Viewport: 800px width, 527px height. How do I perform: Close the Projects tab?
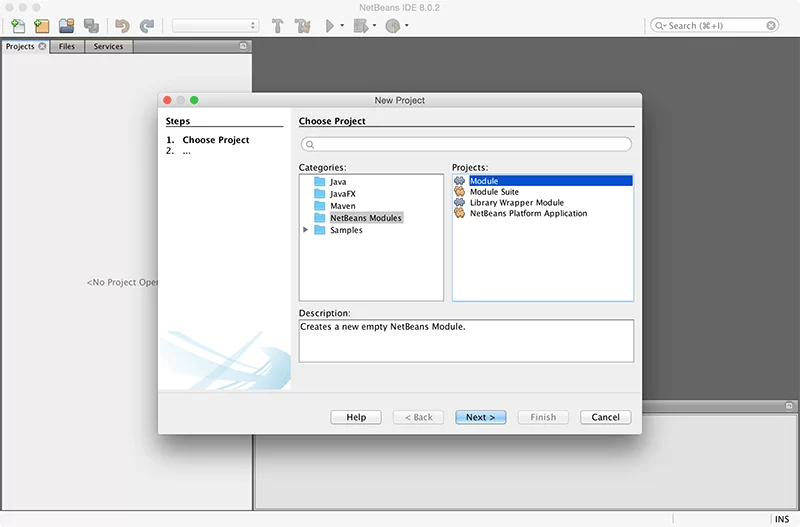coord(42,46)
